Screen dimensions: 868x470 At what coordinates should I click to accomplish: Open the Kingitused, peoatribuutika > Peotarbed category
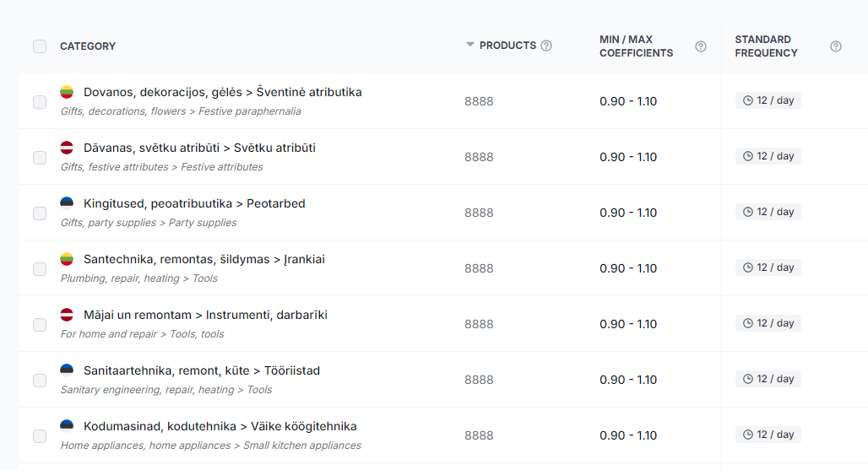coord(194,203)
